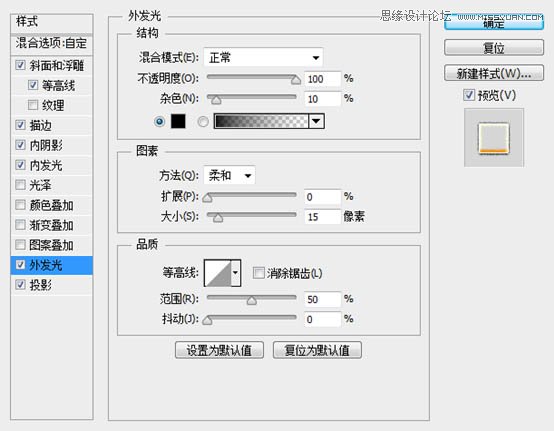Enable the 纹理 checkbox
The image size is (554, 431).
[x=33, y=105]
